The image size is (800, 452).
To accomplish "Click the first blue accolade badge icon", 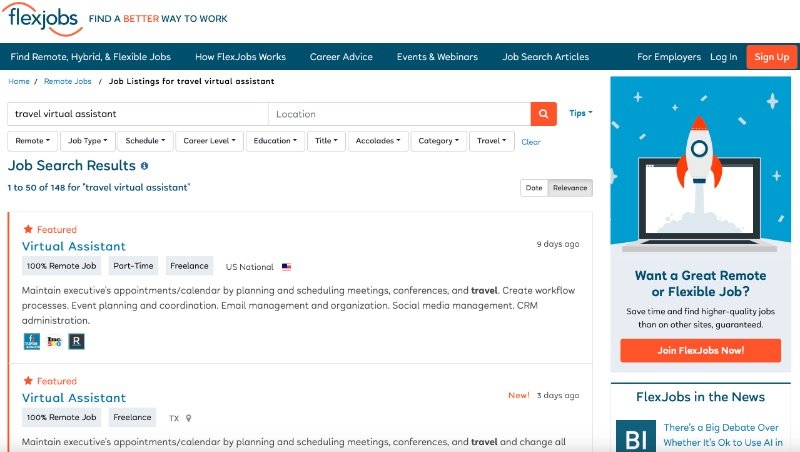I will coord(32,341).
